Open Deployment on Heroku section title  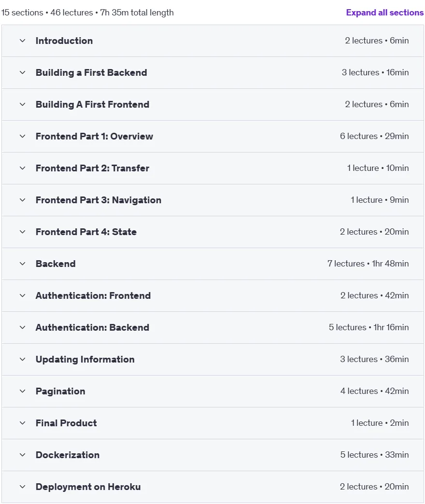pos(88,487)
